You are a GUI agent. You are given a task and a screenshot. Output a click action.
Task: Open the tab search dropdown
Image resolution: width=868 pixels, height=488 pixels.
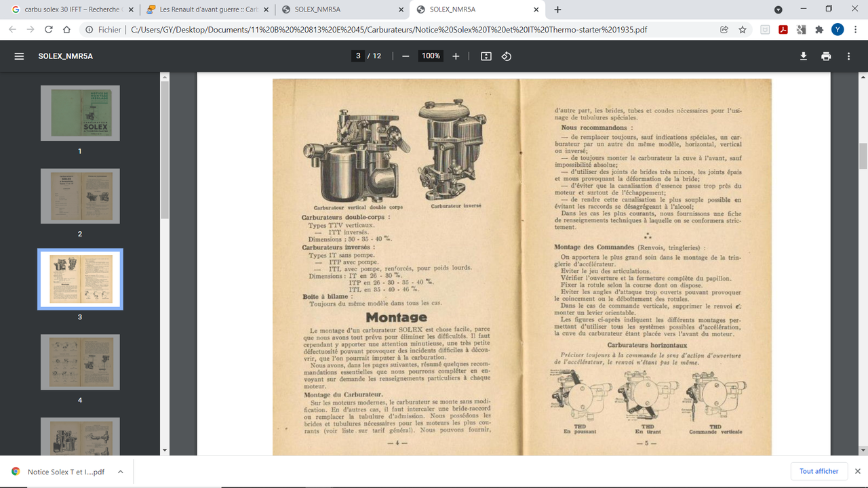tap(778, 9)
